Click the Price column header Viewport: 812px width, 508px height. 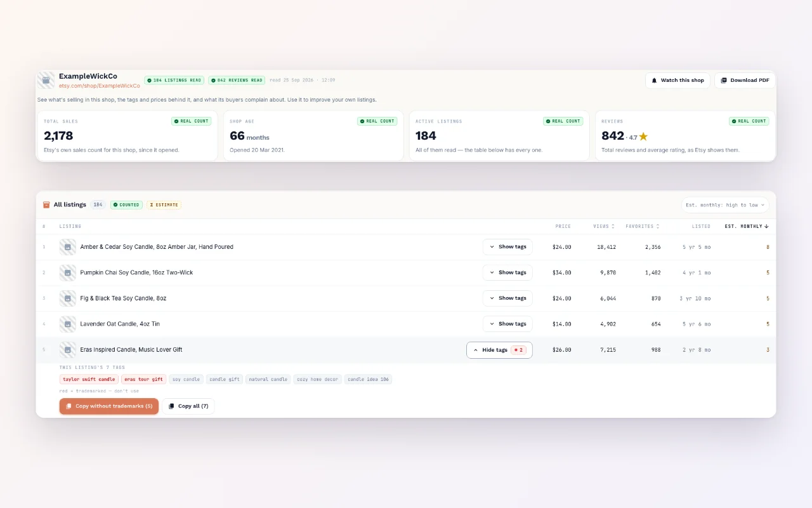click(x=563, y=227)
